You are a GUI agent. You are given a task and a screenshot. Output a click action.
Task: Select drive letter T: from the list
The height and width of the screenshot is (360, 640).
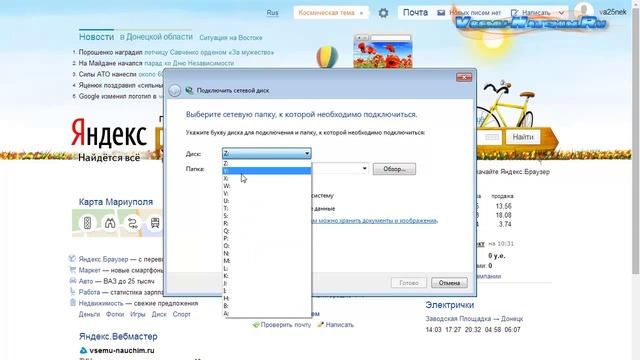[267, 208]
